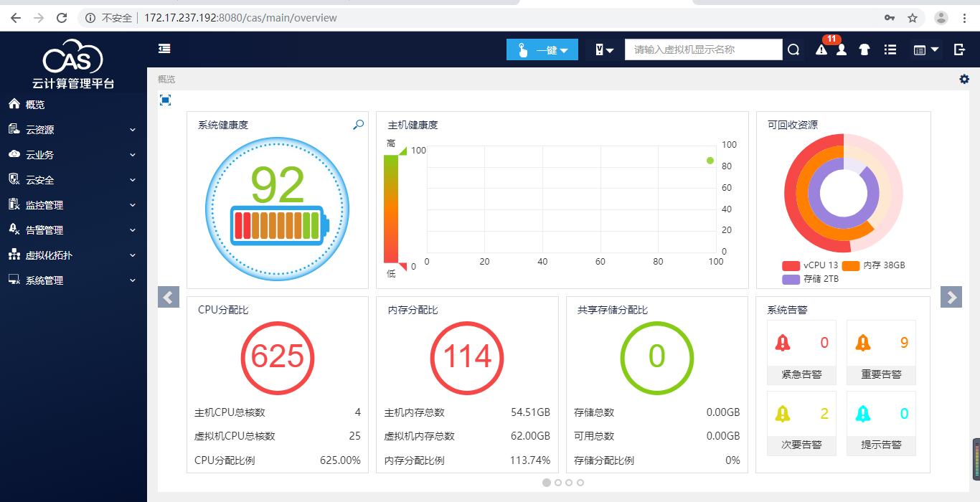Open the 系统管理 sidebar menu

pos(73,280)
